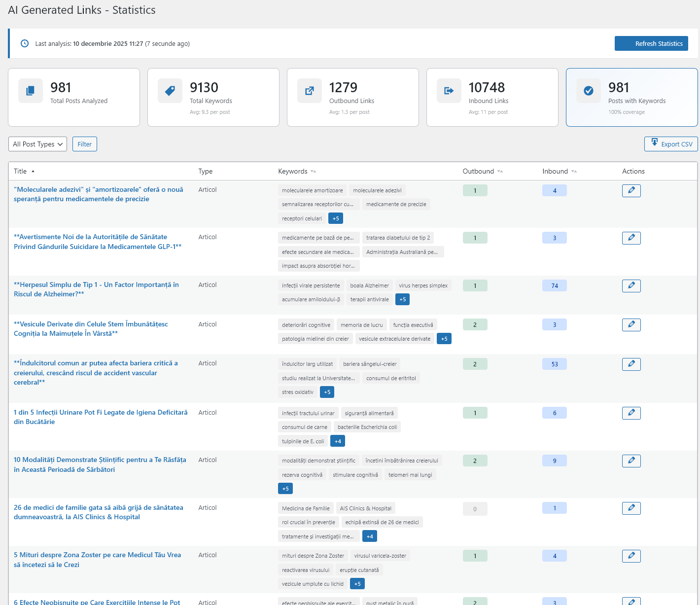
Task: Click the inbound count badge showing 74
Action: point(554,285)
